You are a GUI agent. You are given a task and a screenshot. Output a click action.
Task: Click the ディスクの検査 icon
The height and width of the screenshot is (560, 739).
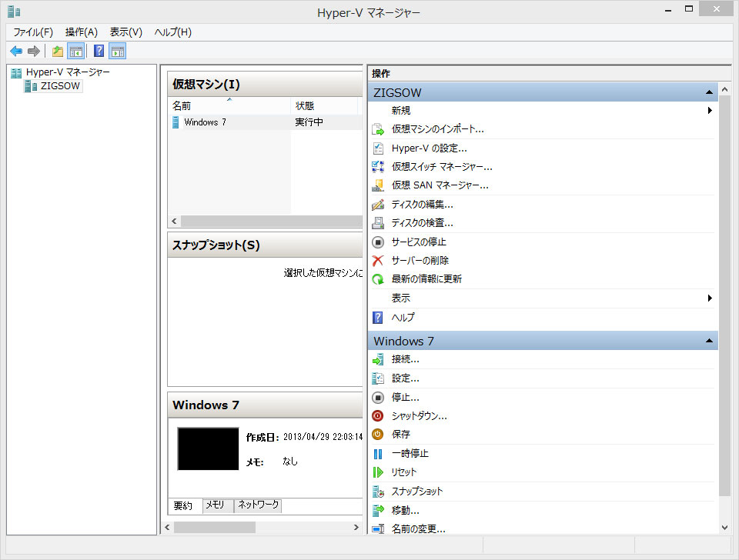[x=378, y=223]
